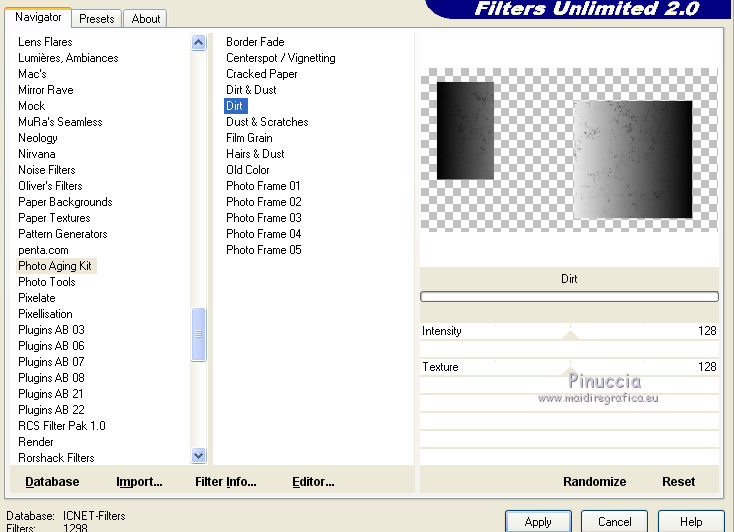The height and width of the screenshot is (532, 734).
Task: Select Mock category
Action: 32,105
